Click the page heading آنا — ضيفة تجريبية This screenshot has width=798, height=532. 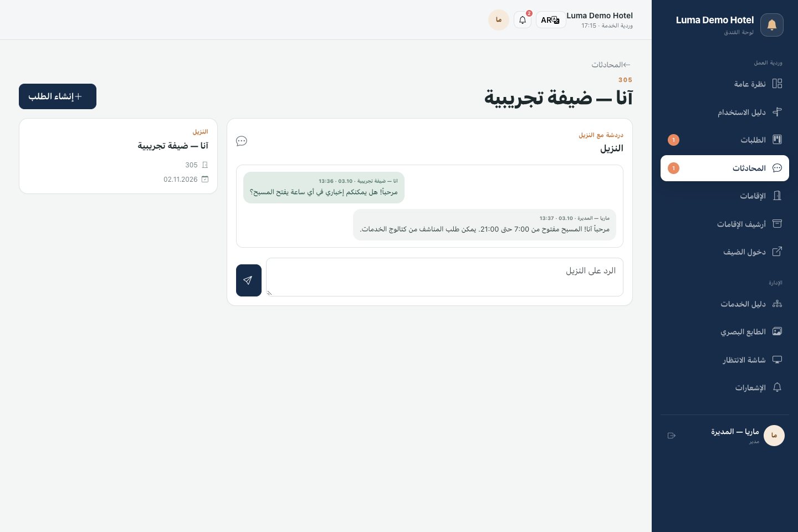point(558,98)
